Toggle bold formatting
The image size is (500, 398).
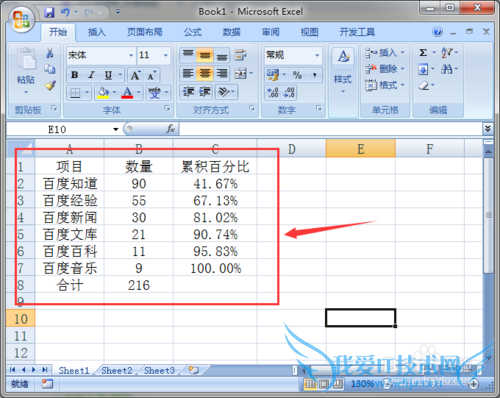pyautogui.click(x=75, y=75)
